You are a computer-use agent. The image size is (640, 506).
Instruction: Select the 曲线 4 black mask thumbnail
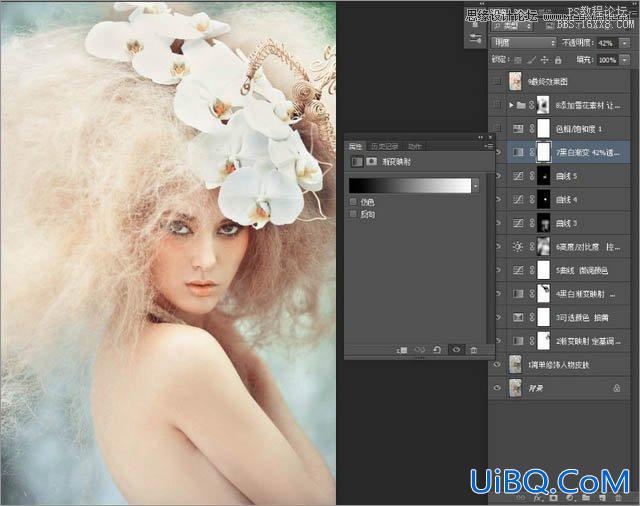[x=543, y=200]
